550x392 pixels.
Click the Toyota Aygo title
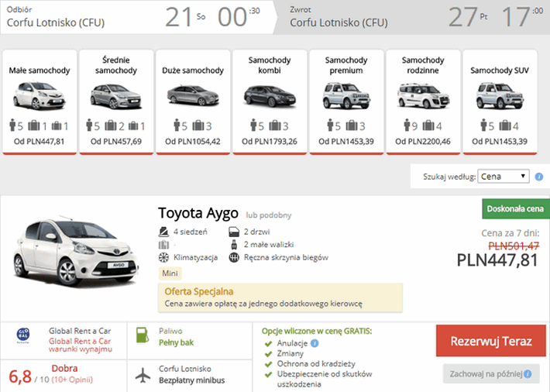[198, 213]
